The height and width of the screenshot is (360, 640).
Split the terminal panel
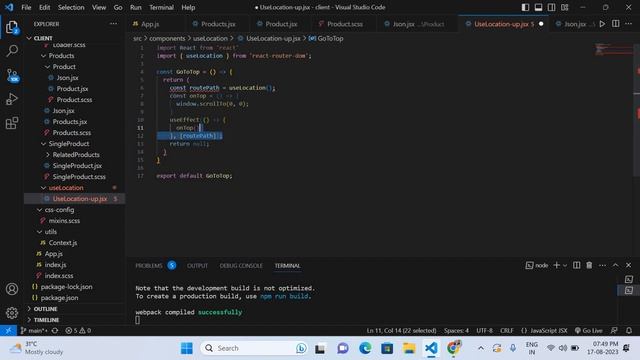tap(576, 265)
